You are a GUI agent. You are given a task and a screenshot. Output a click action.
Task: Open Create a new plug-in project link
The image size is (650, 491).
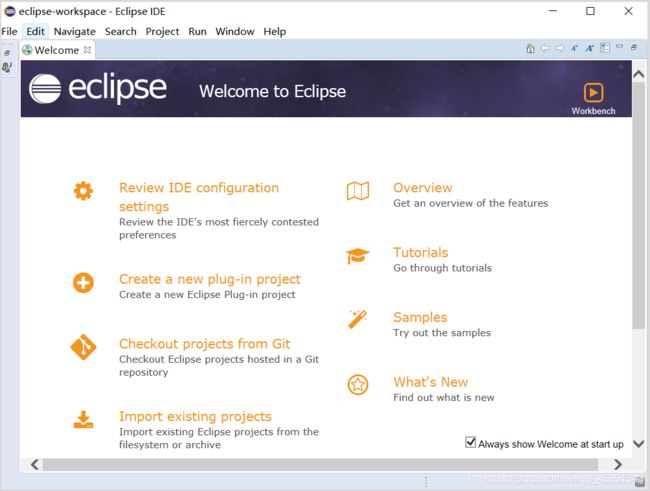tap(210, 279)
